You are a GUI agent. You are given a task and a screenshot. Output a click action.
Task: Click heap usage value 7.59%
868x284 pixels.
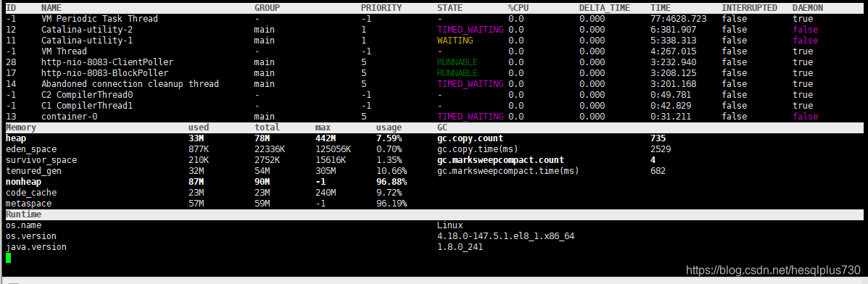(x=389, y=138)
